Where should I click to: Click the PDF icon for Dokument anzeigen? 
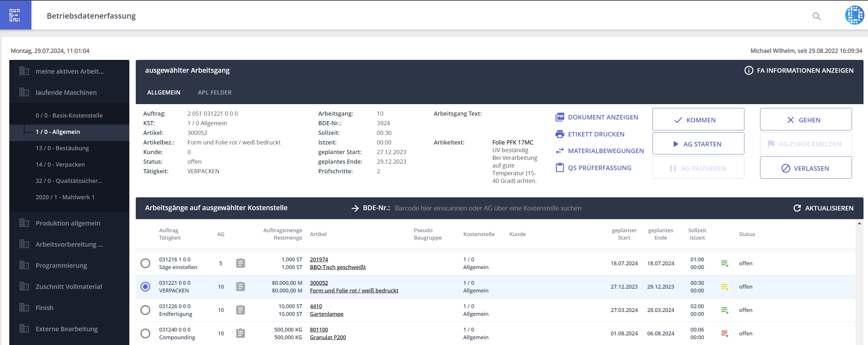[560, 117]
